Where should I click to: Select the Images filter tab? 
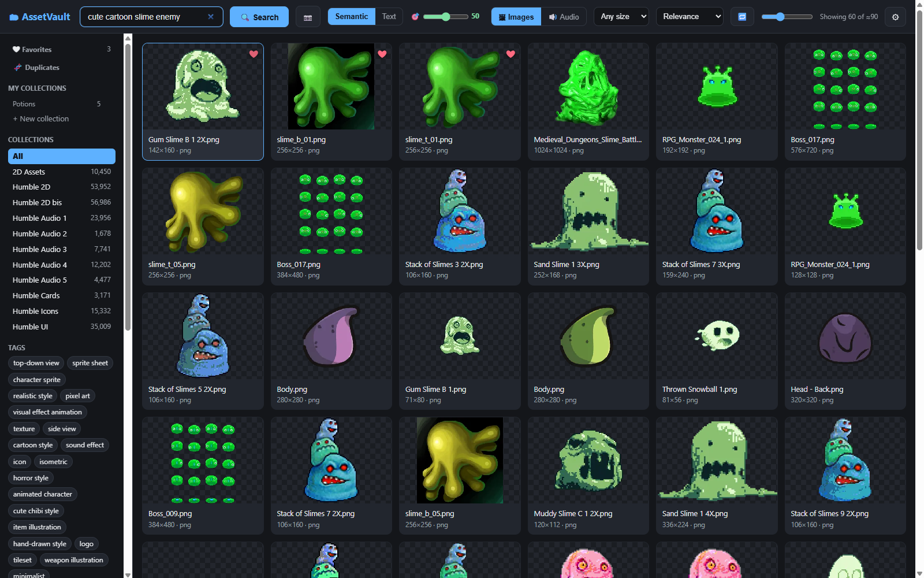(x=516, y=17)
